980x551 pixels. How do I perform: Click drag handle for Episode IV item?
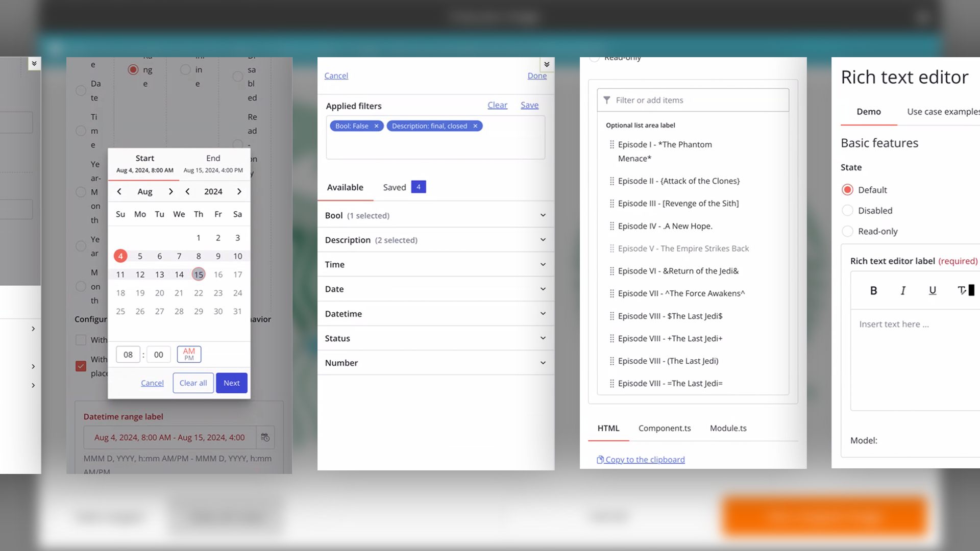611,226
